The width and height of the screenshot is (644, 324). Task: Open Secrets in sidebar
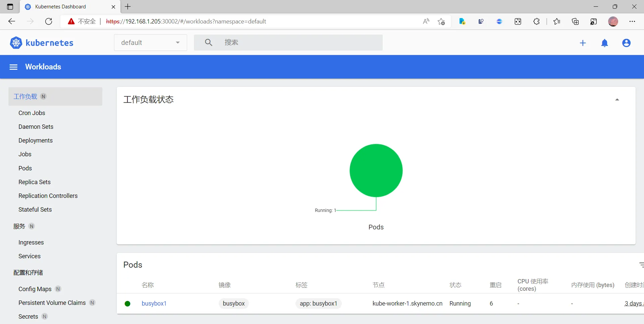pos(28,317)
